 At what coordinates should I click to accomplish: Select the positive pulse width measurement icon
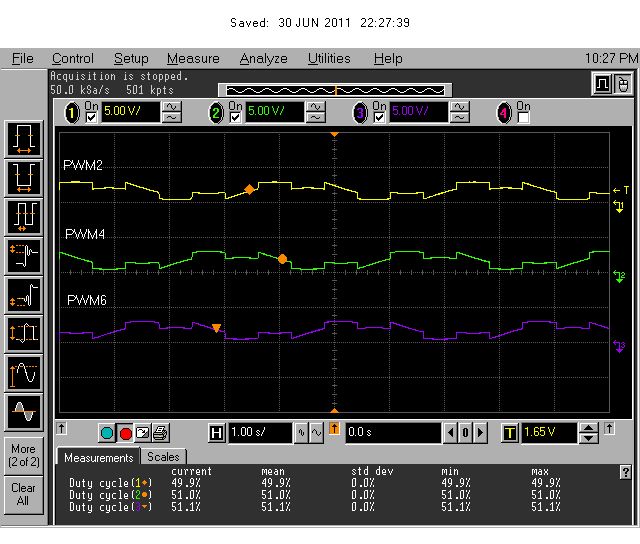tap(24, 137)
